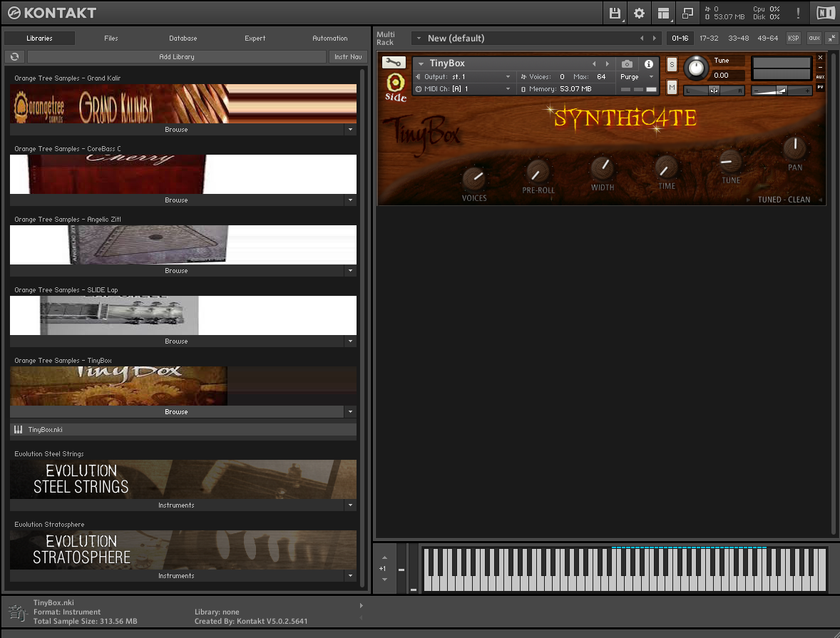
Task: Click the TinyBox.nki file entry
Action: (x=183, y=430)
